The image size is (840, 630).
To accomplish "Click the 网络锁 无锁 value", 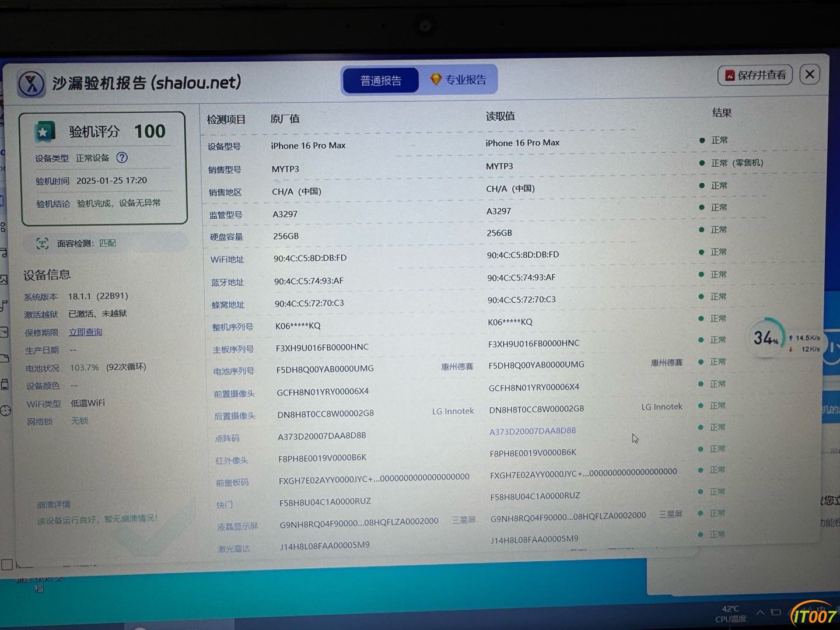I will [x=79, y=421].
